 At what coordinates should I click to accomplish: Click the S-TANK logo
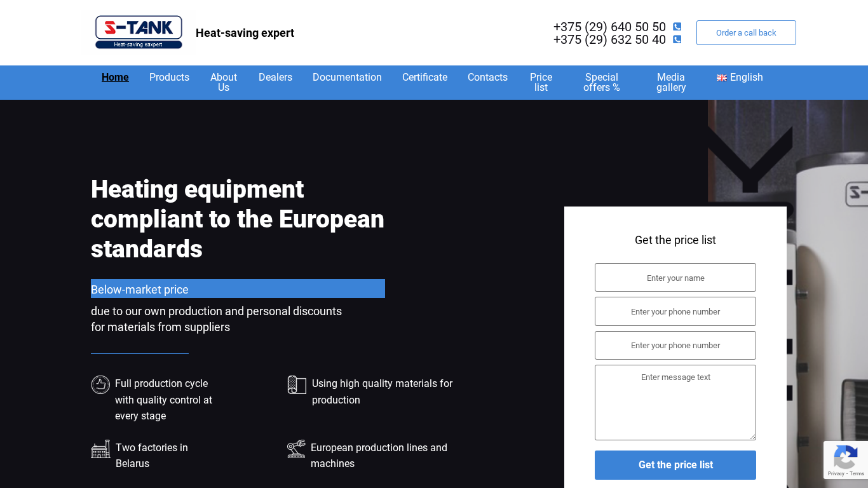coord(139,32)
